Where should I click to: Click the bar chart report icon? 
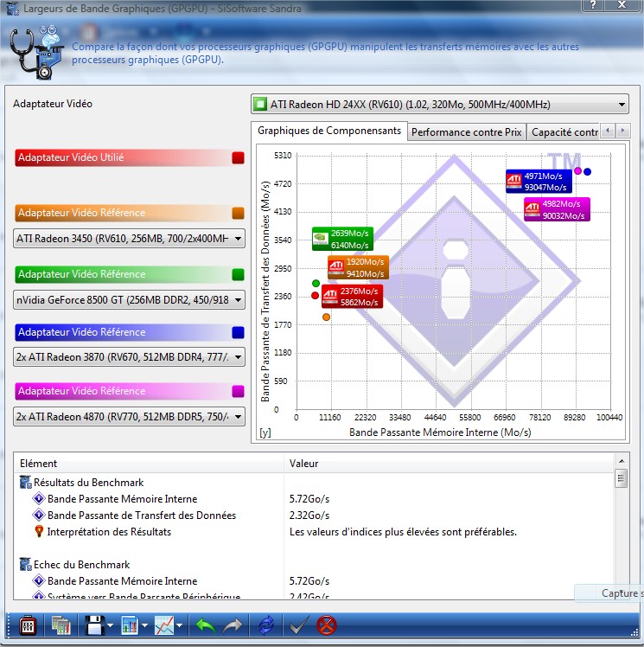(x=130, y=626)
